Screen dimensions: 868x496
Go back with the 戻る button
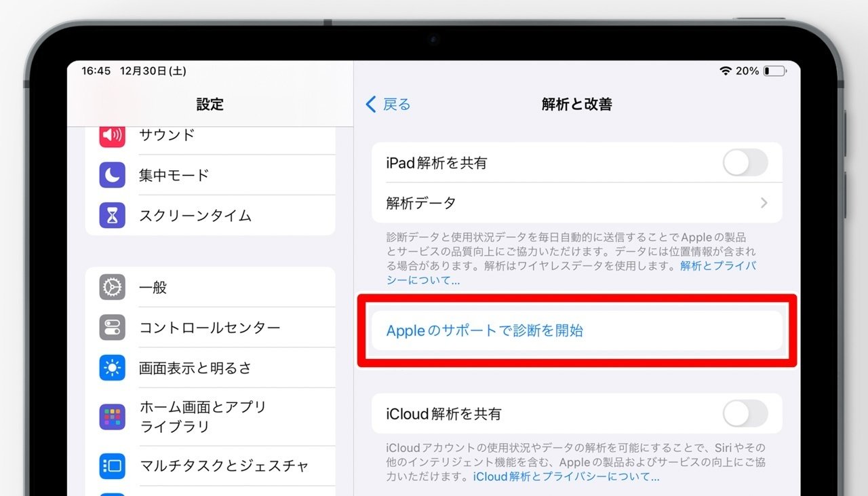[x=389, y=104]
